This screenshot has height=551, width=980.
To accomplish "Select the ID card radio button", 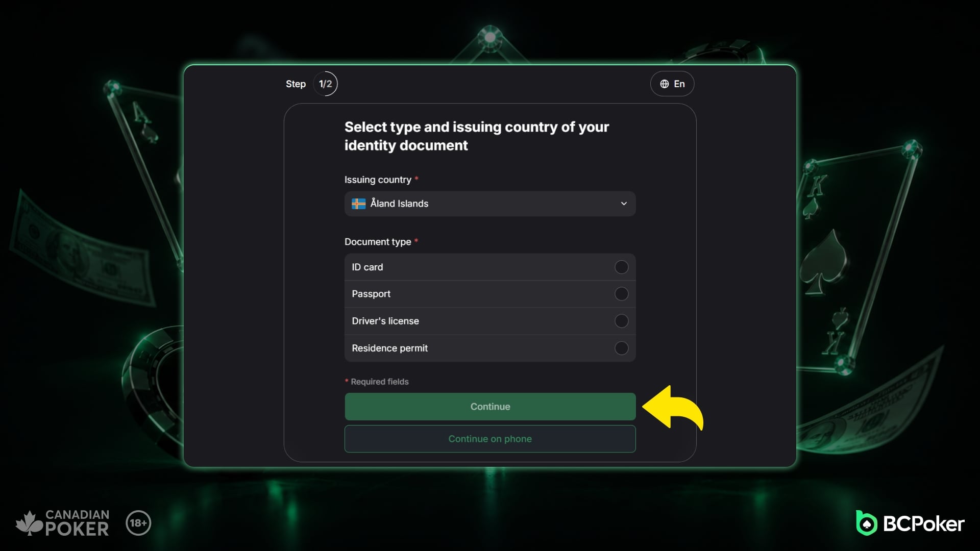I will coord(621,267).
